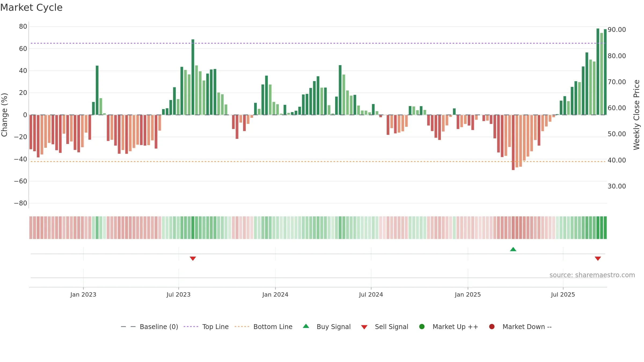Toggle the Market Down -- legend entry
The width and height of the screenshot is (644, 362).
[x=520, y=327]
